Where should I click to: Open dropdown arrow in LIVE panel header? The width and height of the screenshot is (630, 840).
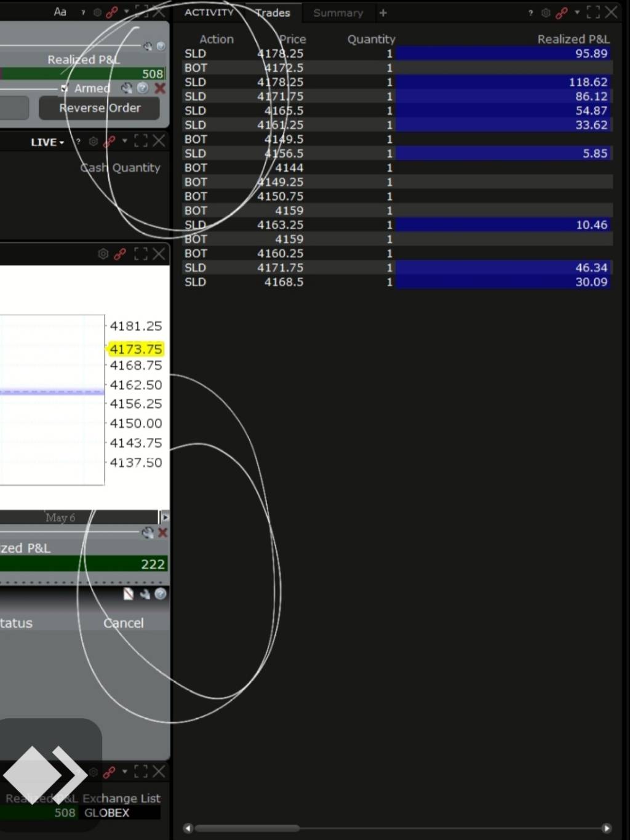(125, 141)
